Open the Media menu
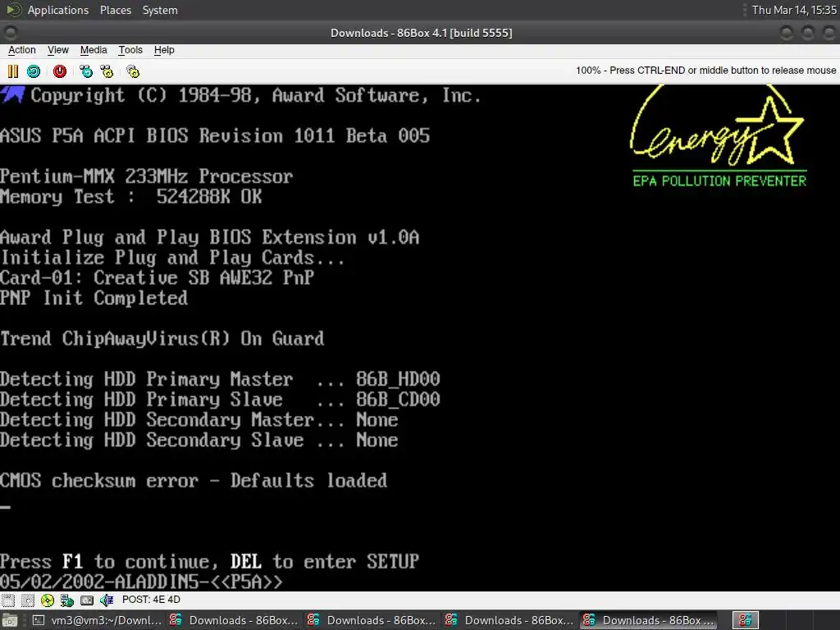This screenshot has height=630, width=840. coord(94,50)
